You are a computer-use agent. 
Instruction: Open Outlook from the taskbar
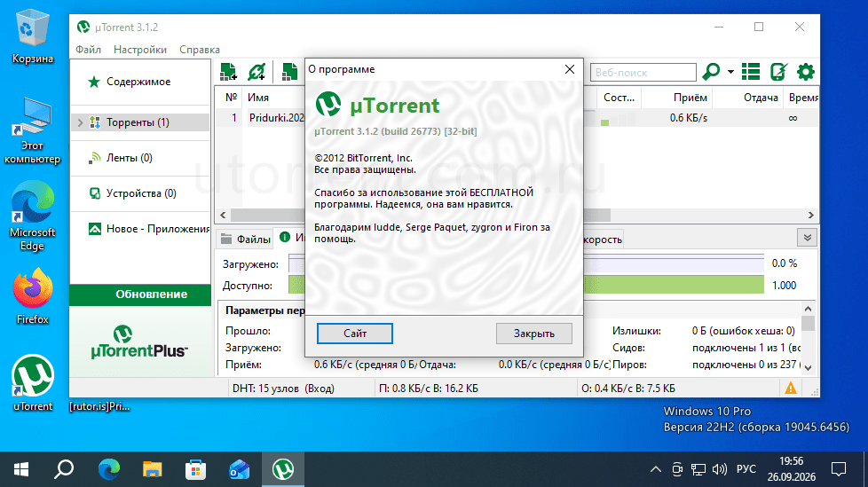[239, 470]
